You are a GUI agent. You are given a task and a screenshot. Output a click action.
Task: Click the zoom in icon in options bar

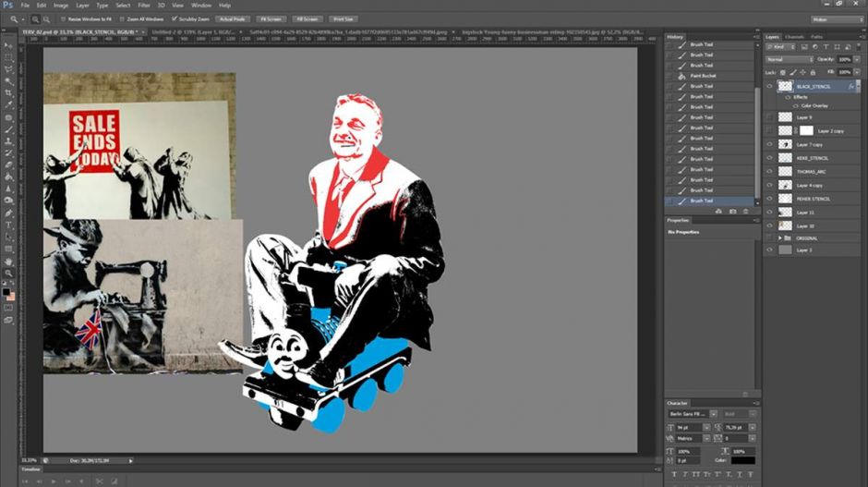(35, 19)
